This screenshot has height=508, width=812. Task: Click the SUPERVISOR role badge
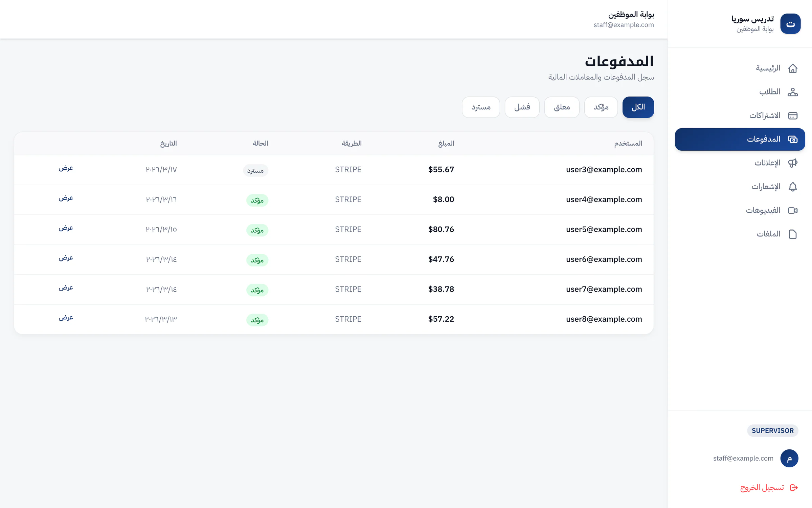click(772, 431)
